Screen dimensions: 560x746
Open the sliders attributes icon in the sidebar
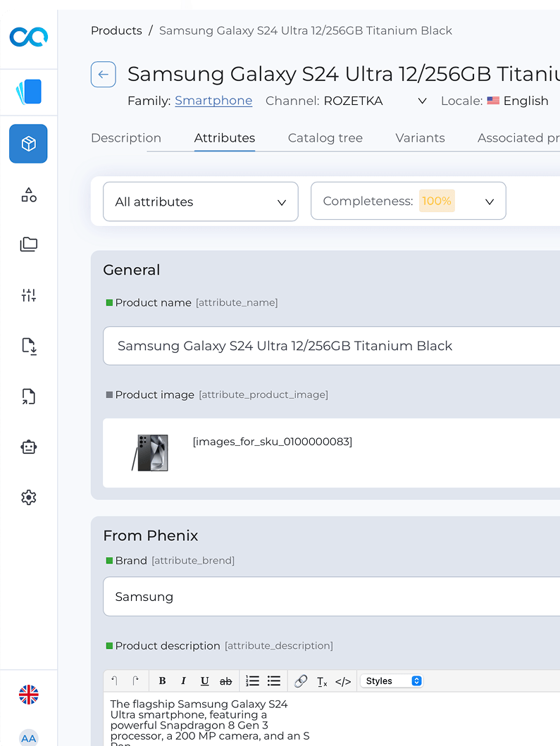coord(29,295)
